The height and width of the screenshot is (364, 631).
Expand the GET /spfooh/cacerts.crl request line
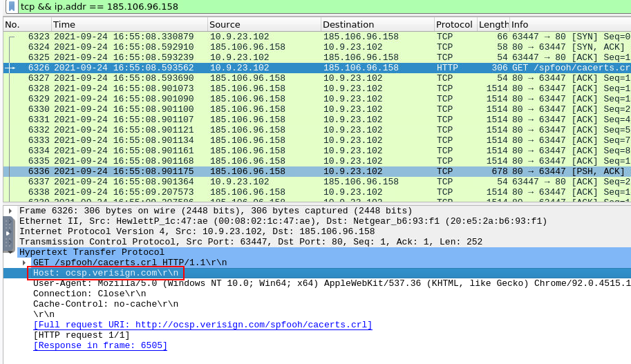[x=24, y=262]
